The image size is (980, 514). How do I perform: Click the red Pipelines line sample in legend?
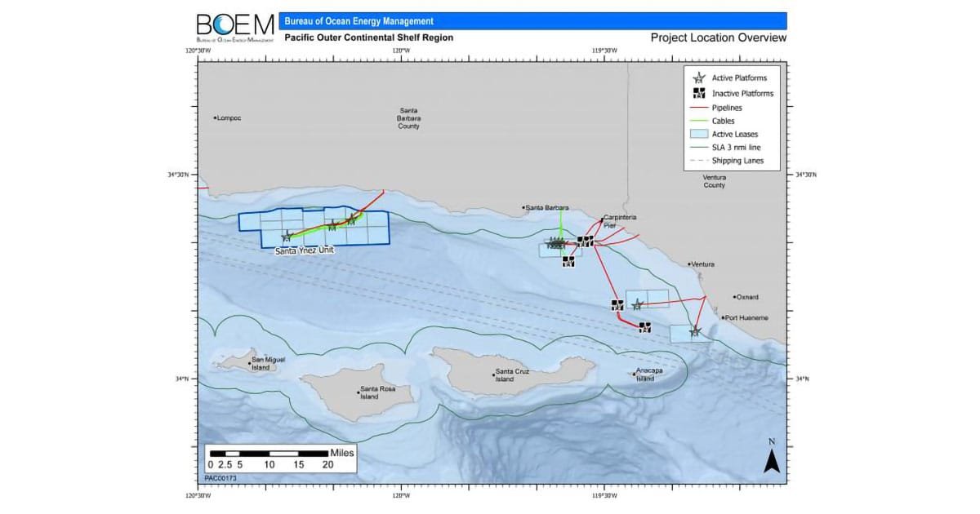pos(698,107)
